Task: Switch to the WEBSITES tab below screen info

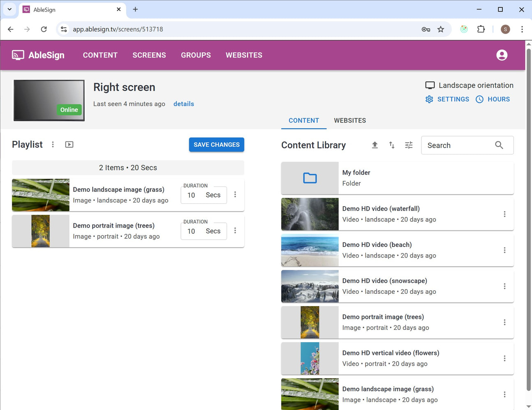Action: click(350, 120)
